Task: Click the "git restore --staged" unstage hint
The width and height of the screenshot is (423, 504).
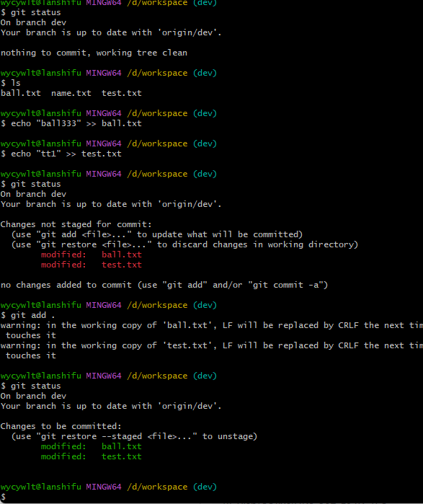Action: (134, 436)
